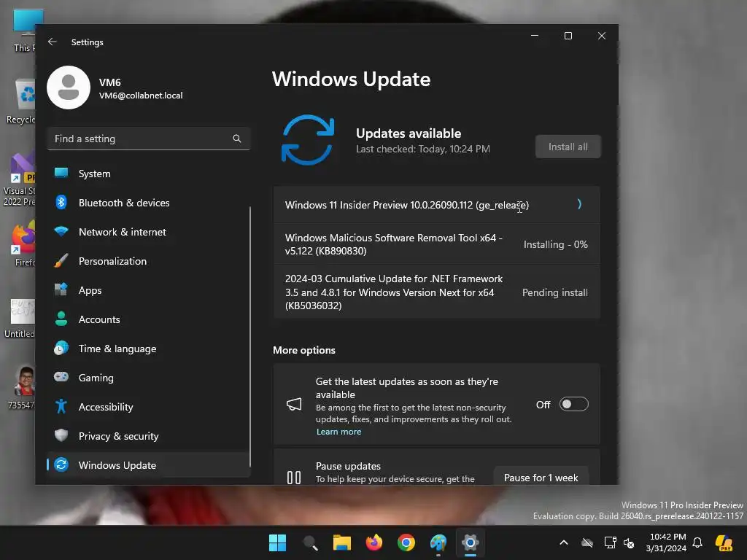The height and width of the screenshot is (560, 747).
Task: Select Windows Update in sidebar
Action: 149,465
